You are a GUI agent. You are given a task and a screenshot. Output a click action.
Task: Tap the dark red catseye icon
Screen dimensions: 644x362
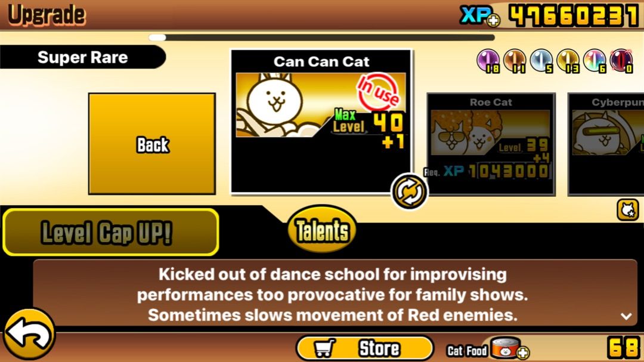[x=621, y=60]
